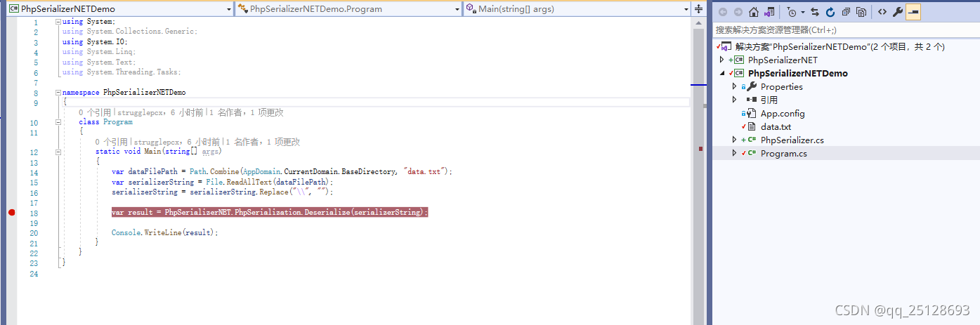Select PhpSerializerNET project in tree
The width and height of the screenshot is (980, 325).
coord(783,60)
